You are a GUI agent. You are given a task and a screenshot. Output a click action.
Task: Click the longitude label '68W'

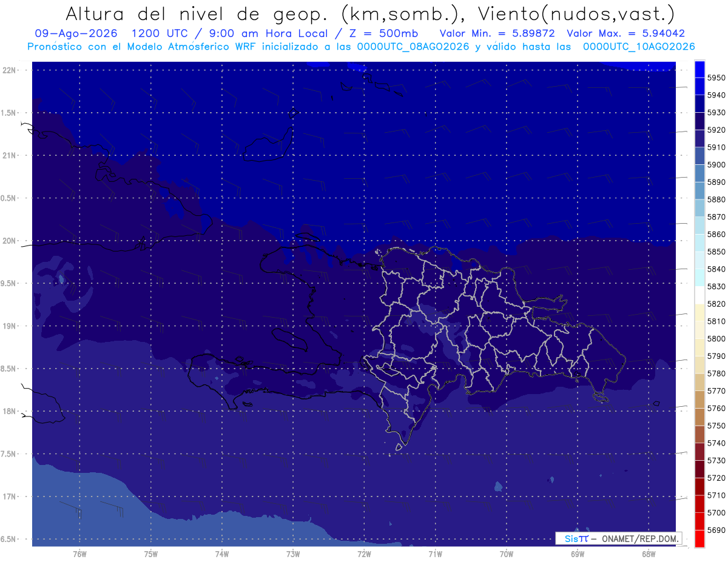[x=649, y=554]
